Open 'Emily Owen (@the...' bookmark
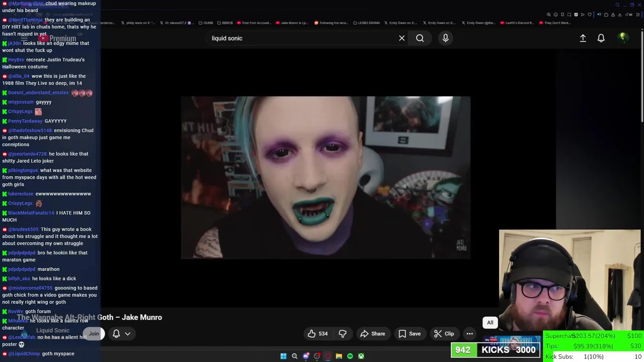The width and height of the screenshot is (644, 362). pyautogui.click(x=478, y=23)
